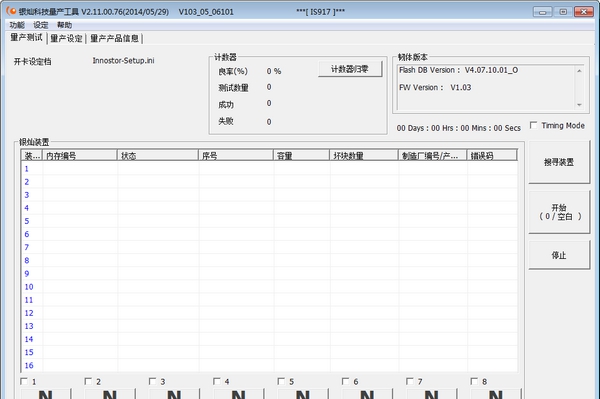Screen dimensions: 600x399
Task: Check port 5 checkbox
Action: tap(281, 381)
